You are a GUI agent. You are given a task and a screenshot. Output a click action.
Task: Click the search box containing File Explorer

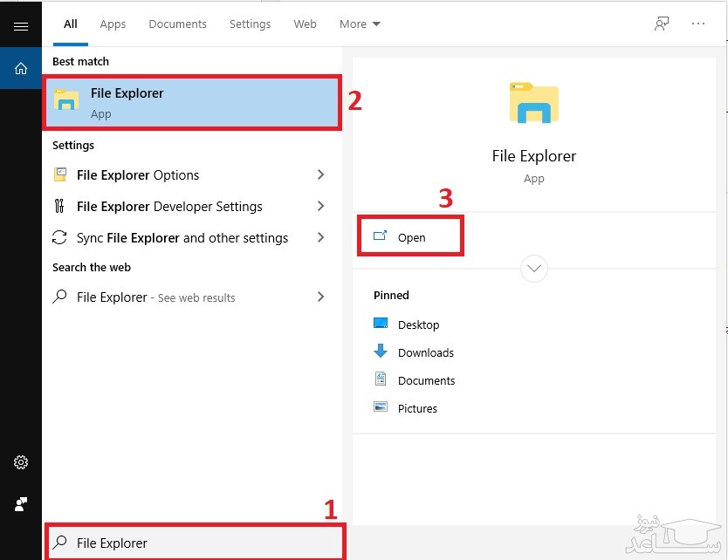[195, 543]
